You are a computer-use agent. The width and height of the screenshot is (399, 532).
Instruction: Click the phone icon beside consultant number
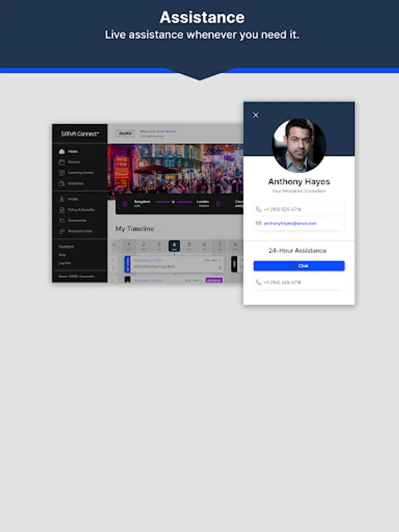(258, 209)
